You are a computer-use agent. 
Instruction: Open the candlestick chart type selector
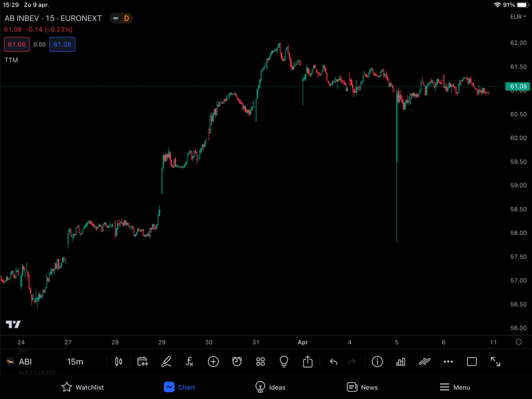tap(118, 362)
